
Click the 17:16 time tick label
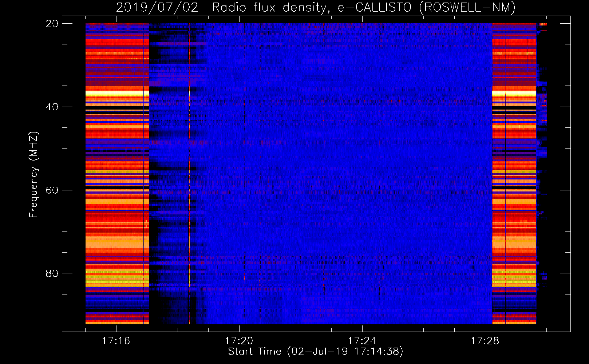[x=116, y=341]
